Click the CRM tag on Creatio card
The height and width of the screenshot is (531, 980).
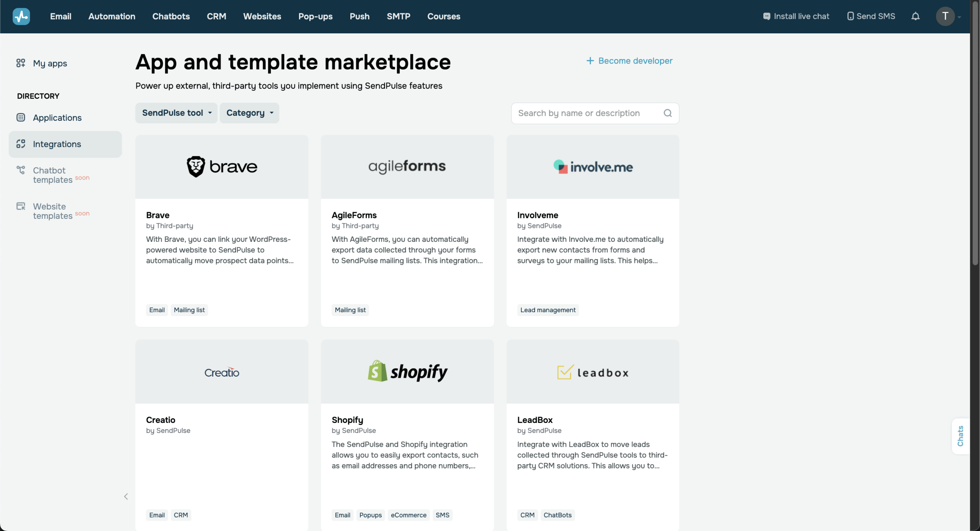coord(181,515)
